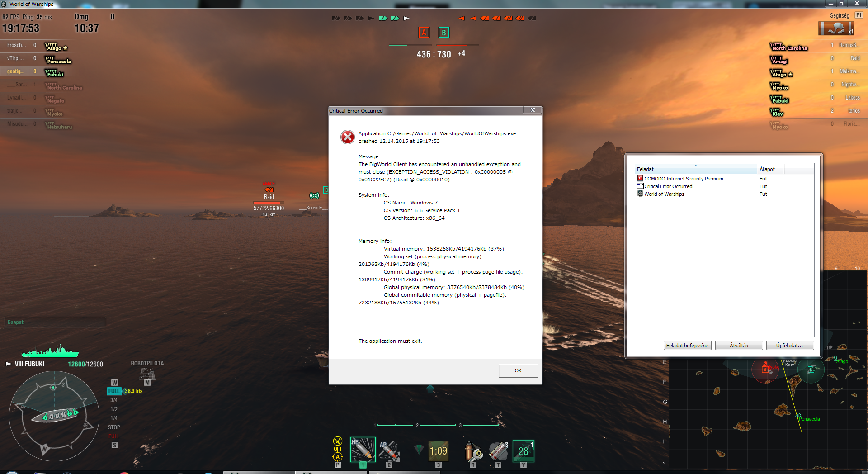Select Critical Error Occurred task row
This screenshot has width=868, height=474.
724,186
